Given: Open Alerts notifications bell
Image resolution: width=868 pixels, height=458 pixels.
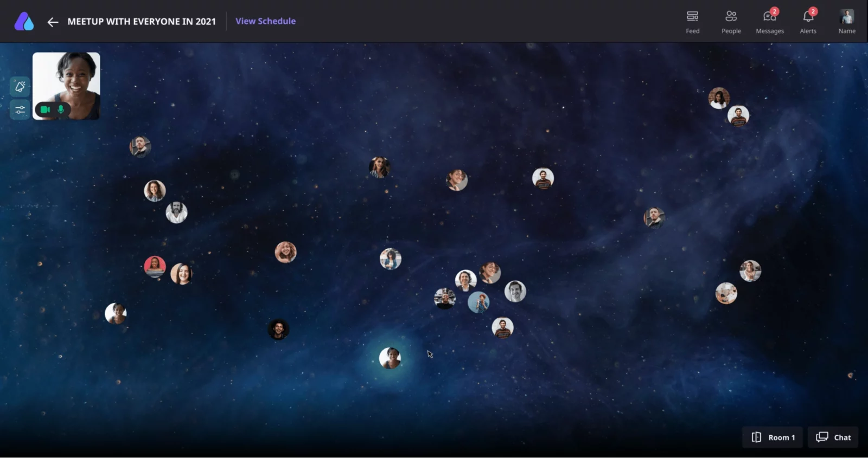Looking at the screenshot, I should (808, 22).
